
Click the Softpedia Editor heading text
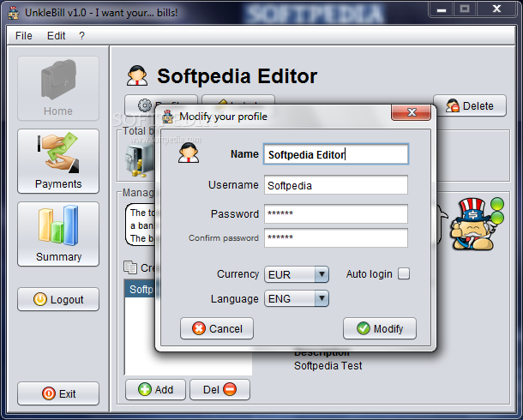click(x=237, y=76)
